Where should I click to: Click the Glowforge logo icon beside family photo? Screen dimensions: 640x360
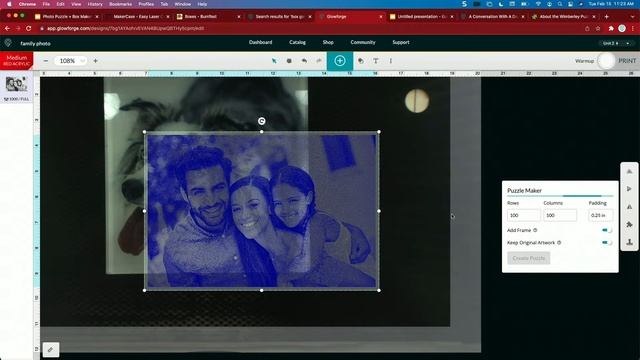[8, 43]
